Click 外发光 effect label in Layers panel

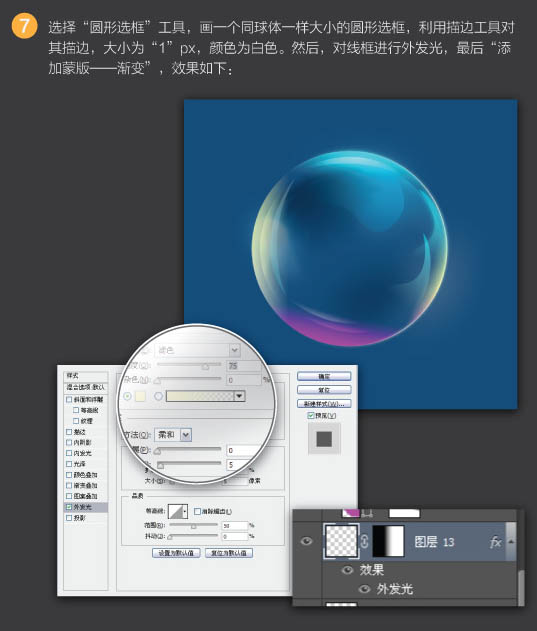[x=394, y=589]
